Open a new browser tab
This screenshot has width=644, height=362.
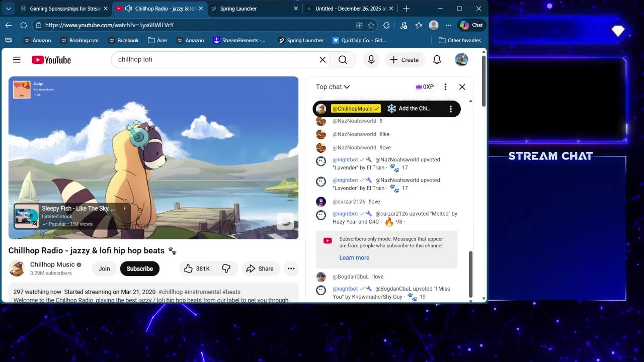click(x=406, y=9)
